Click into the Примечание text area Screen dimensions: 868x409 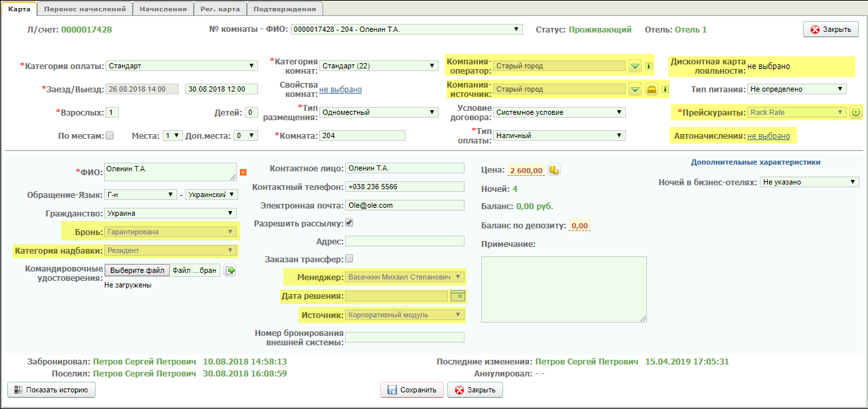pyautogui.click(x=563, y=289)
